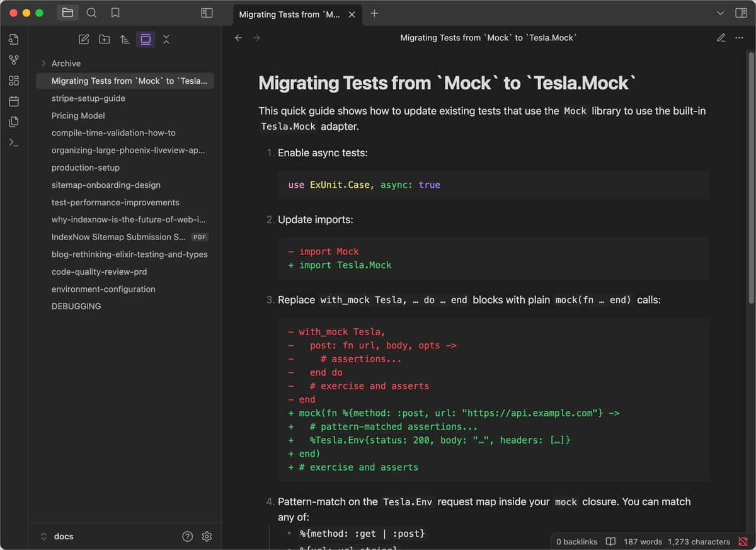Image resolution: width=756 pixels, height=550 pixels.
Task: Open Obsidian help
Action: point(187,537)
